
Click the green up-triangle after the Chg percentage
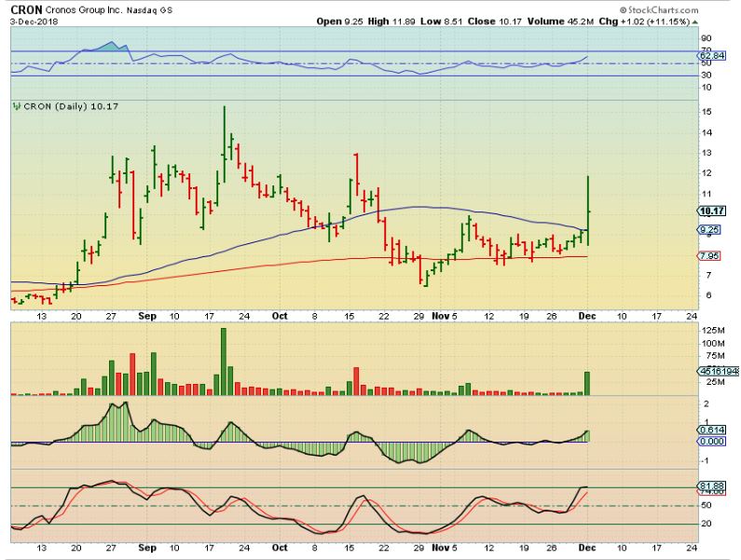click(694, 21)
